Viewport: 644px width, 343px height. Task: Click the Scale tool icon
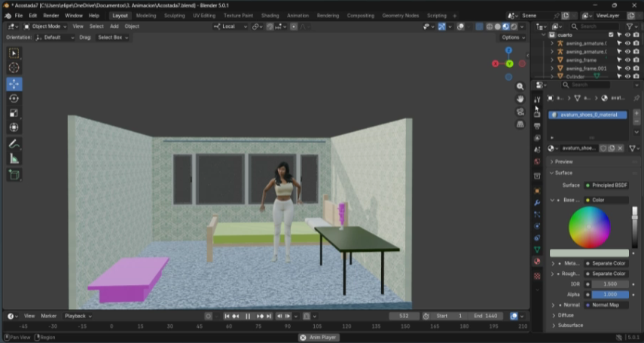pos(14,113)
